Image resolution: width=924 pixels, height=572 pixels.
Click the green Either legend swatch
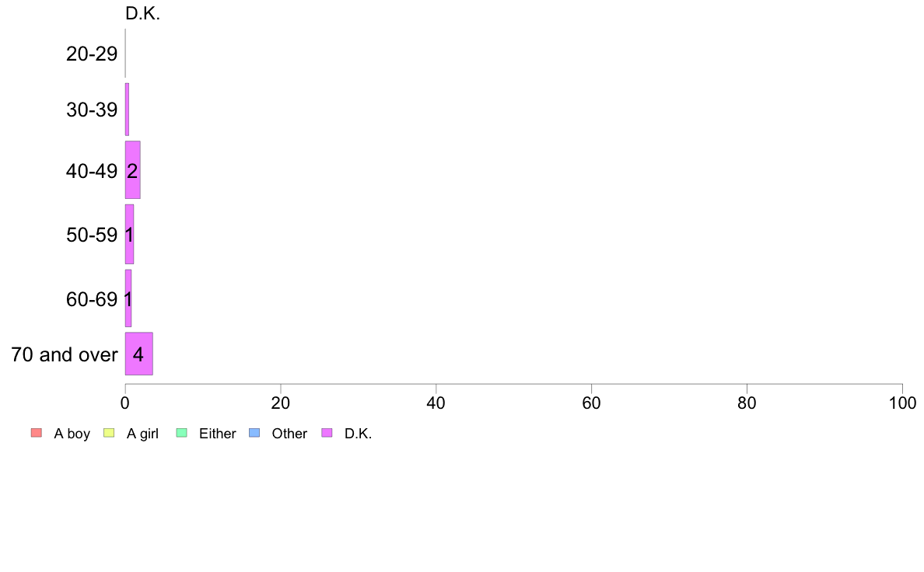tap(181, 433)
